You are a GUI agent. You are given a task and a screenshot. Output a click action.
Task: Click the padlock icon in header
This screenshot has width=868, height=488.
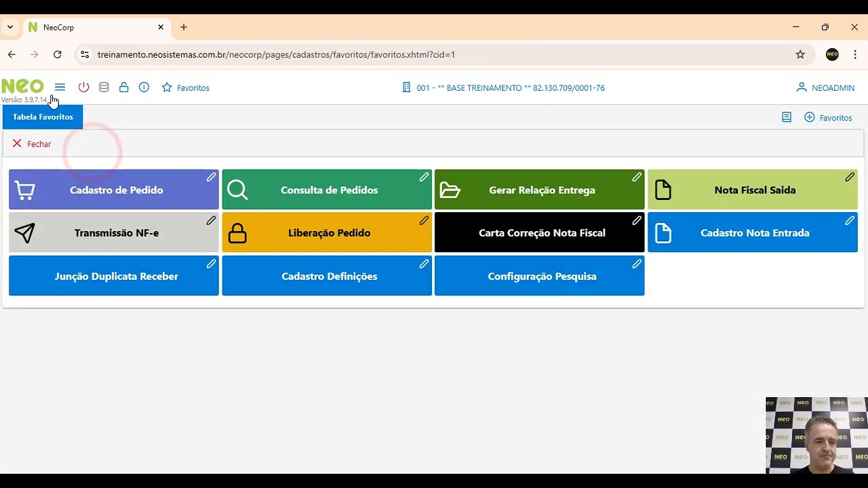(x=123, y=87)
